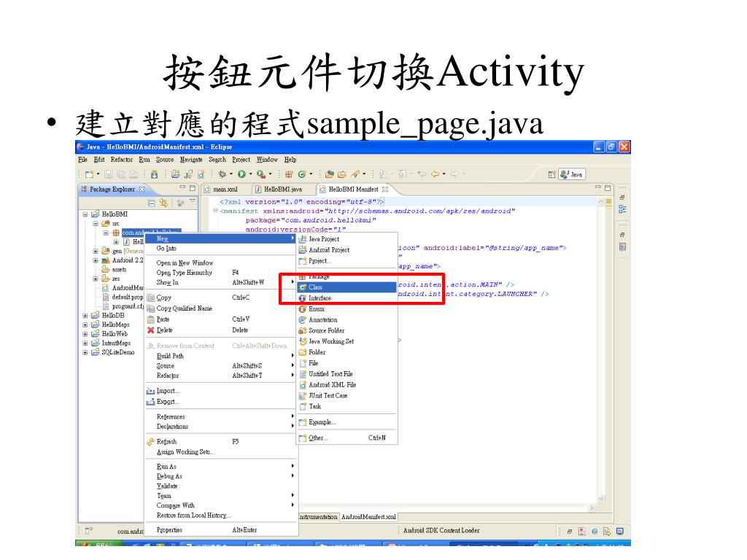Open the Debug button dropdown arrow
Viewport: 747px width, 560px height.
point(231,174)
